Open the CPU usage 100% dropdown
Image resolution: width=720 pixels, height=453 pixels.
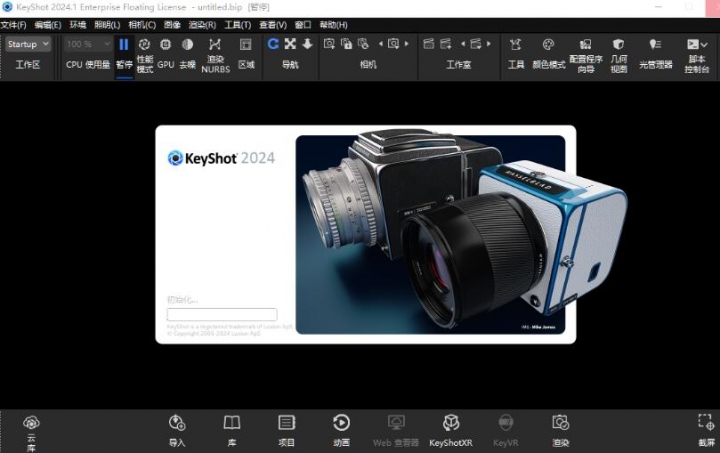pos(88,44)
